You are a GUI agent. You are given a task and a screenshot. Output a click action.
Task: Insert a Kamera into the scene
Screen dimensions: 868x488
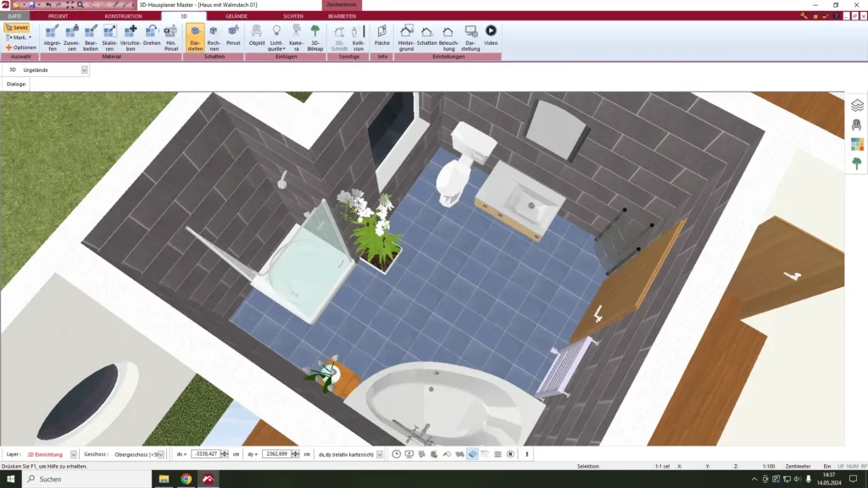click(x=295, y=38)
